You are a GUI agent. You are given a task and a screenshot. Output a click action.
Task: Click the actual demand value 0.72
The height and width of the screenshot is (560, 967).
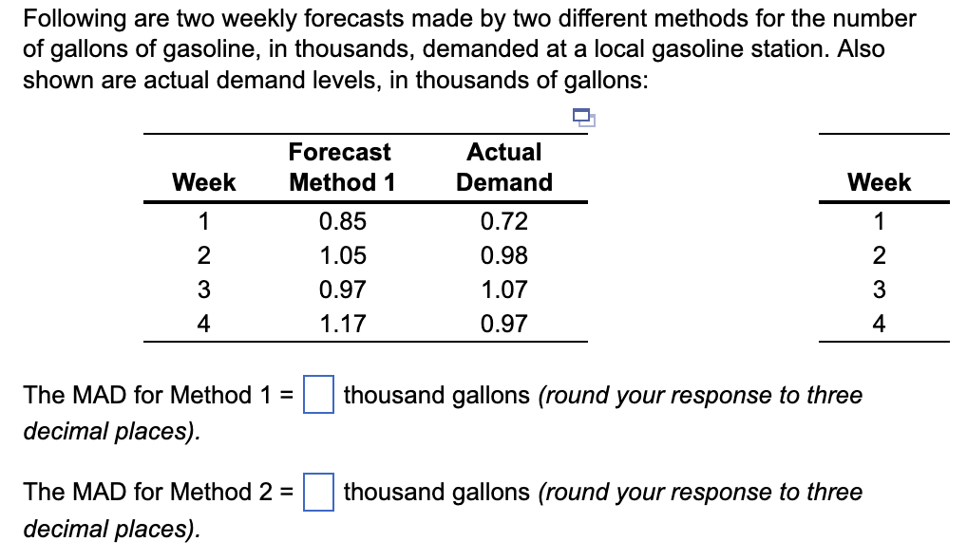(504, 221)
